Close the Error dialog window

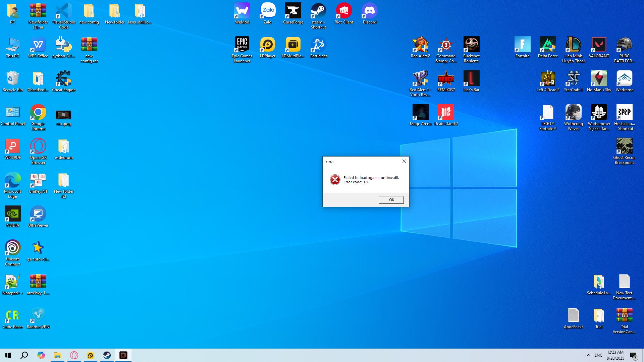point(404,161)
